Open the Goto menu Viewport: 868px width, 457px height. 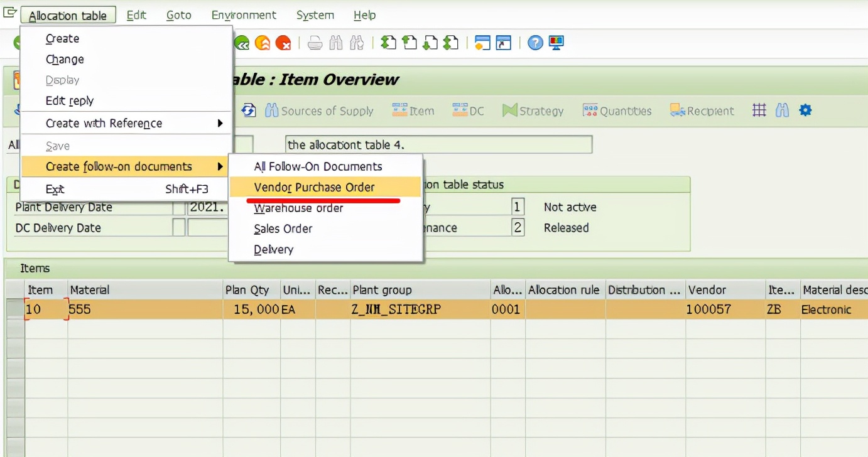(179, 15)
